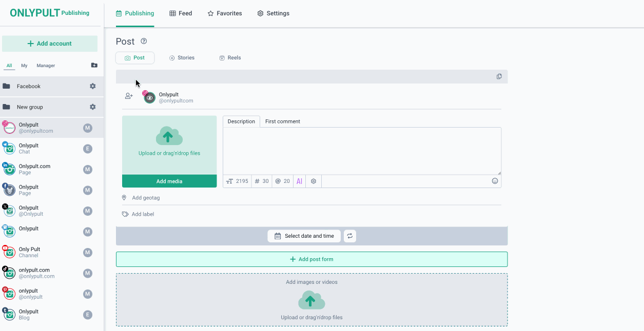644x331 pixels.
Task: Click the Add post form button
Action: coord(311,259)
